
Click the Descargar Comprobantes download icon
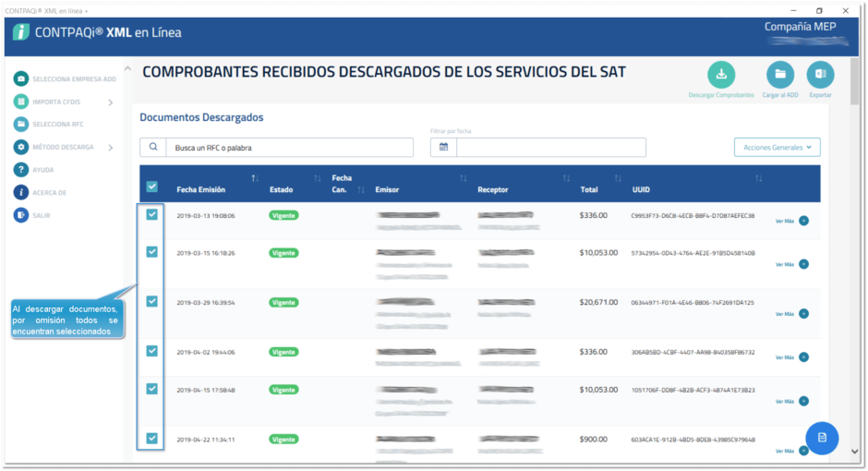click(721, 75)
